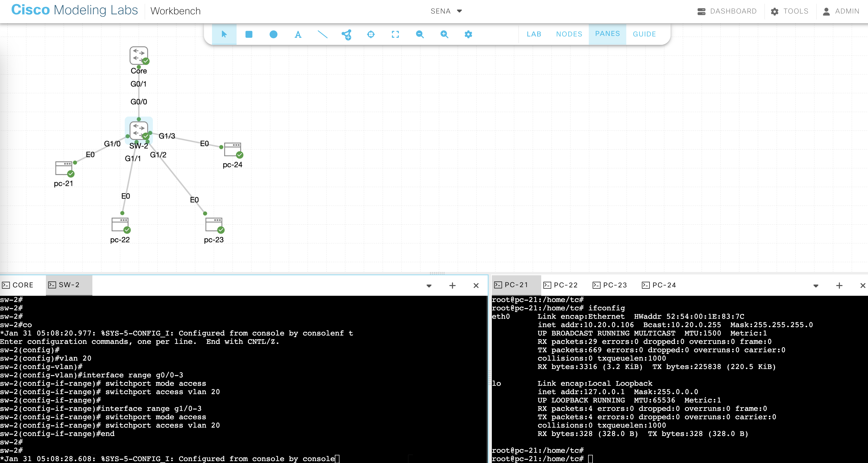Select the pc-24 node on canvas
868x463 pixels.
point(233,150)
